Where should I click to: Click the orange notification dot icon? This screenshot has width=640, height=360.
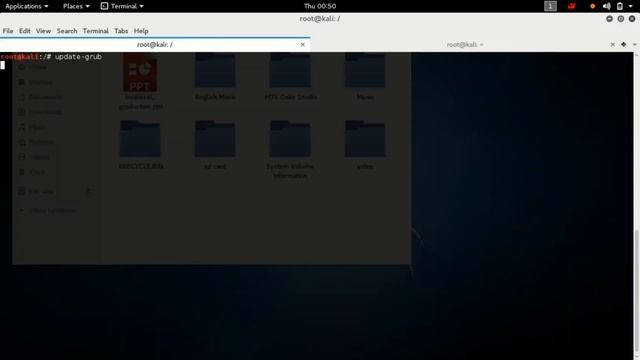[593, 6]
